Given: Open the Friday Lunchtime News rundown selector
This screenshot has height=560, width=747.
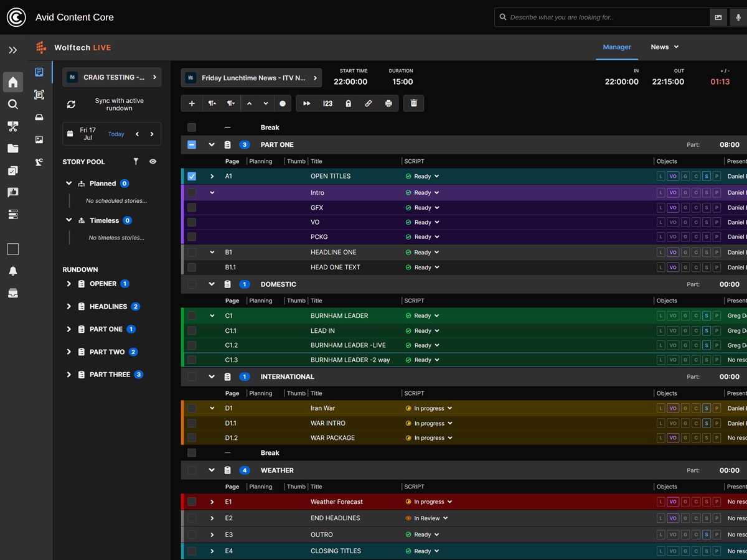Looking at the screenshot, I should (x=251, y=78).
